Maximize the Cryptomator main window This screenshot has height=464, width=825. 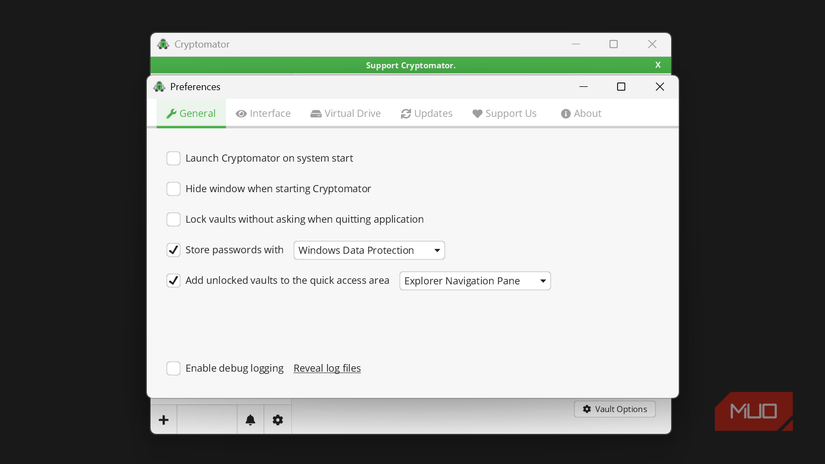pyautogui.click(x=613, y=44)
